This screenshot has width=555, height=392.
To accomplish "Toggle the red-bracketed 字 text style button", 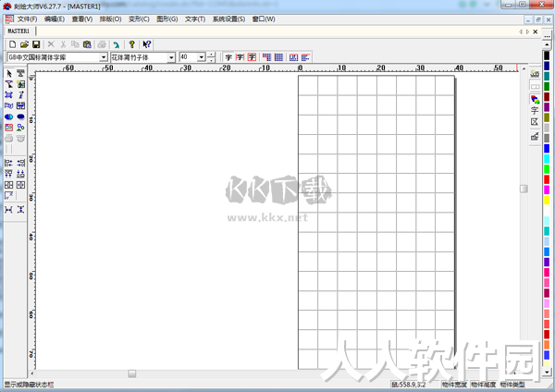I will tap(240, 57).
